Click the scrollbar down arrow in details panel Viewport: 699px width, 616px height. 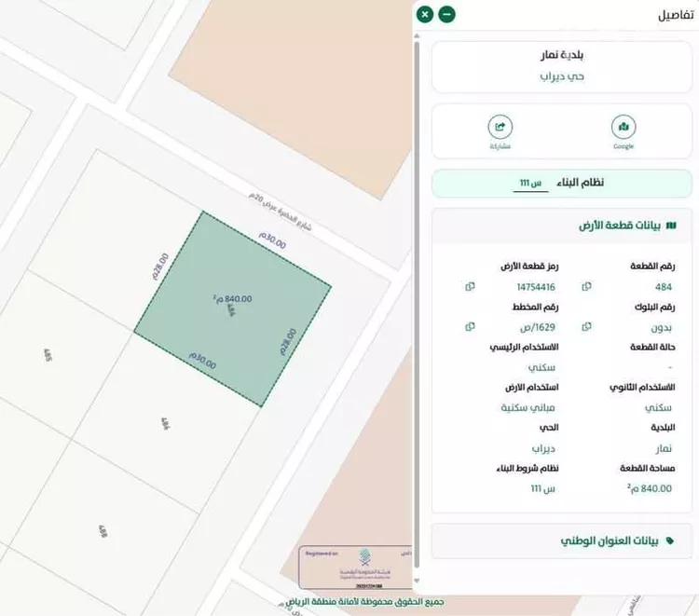(417, 581)
